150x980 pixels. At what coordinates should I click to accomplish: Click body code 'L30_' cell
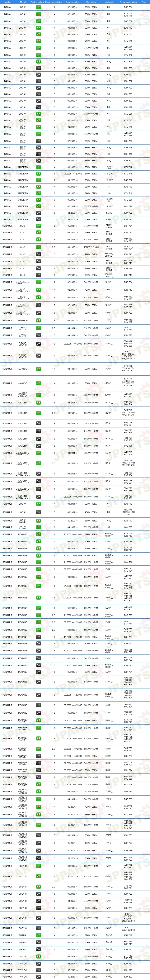point(109,320)
